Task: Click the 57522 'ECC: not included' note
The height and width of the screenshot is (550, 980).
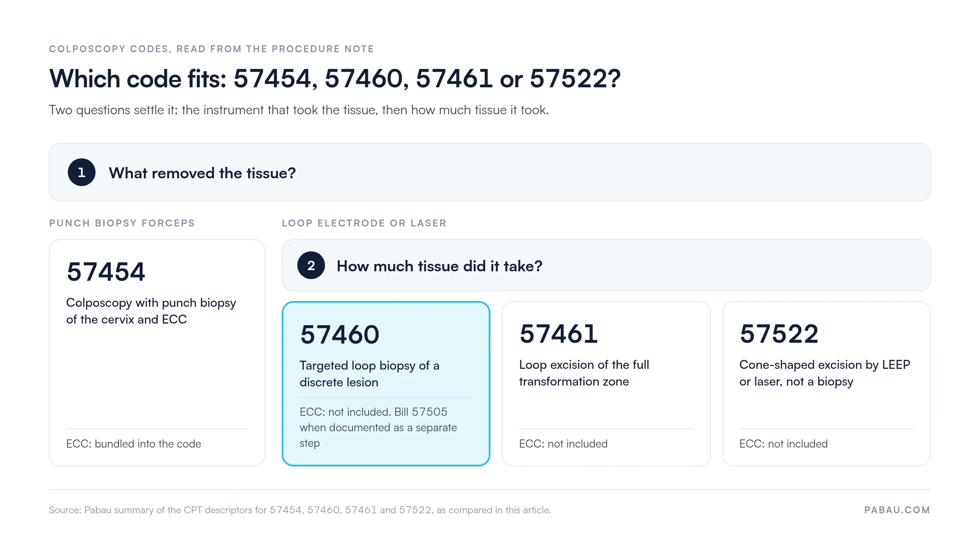Action: pyautogui.click(x=783, y=444)
